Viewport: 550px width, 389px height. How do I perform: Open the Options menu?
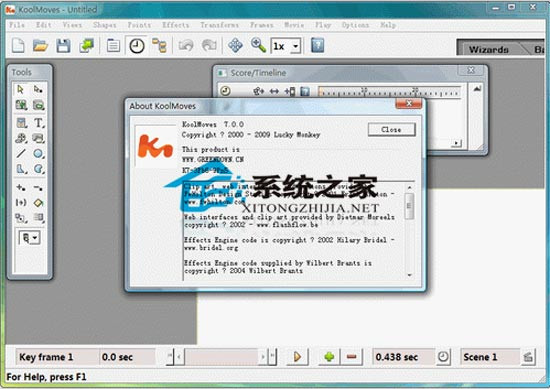point(355,25)
